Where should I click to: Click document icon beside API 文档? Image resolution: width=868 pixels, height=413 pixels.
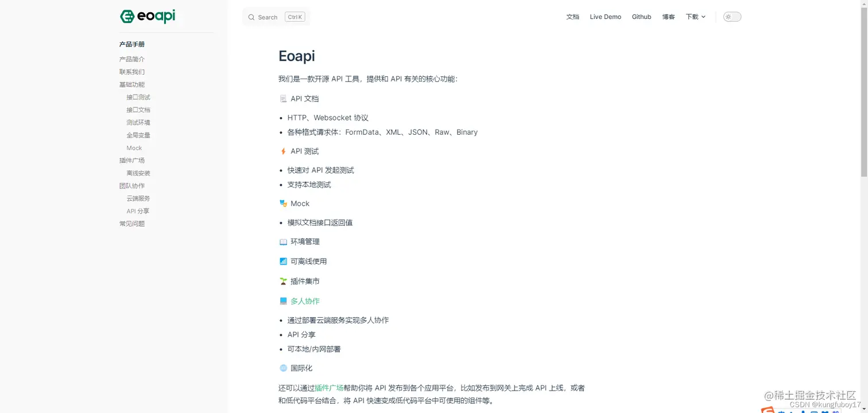click(x=283, y=99)
